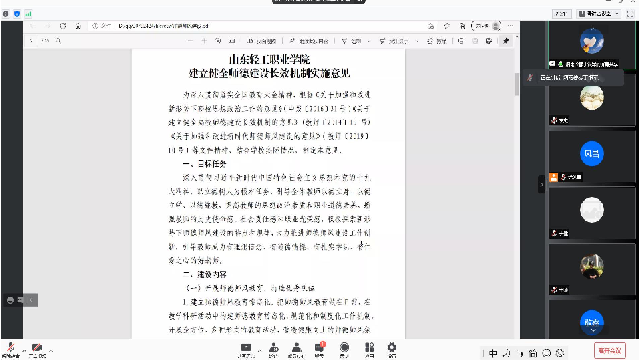Click the meeting info icon in top-left corner
The width and height of the screenshot is (640, 360).
pos(5,14)
